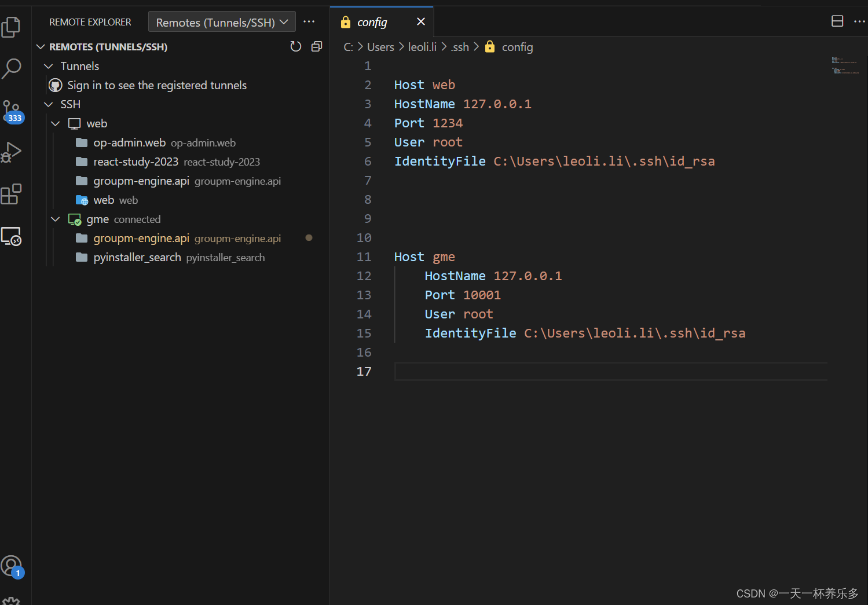Click Sign in to see the registered tunnels
This screenshot has height=605, width=868.
157,85
